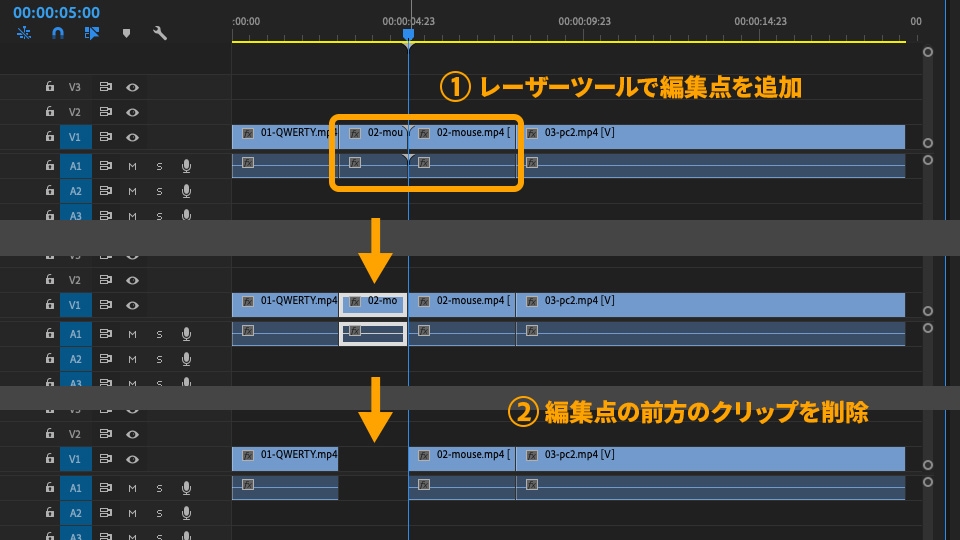
Task: Mute track A1 in top timeline
Action: [132, 167]
